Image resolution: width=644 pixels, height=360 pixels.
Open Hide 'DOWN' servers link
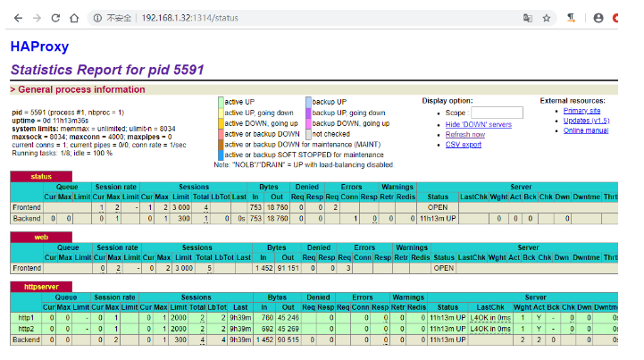(x=479, y=124)
